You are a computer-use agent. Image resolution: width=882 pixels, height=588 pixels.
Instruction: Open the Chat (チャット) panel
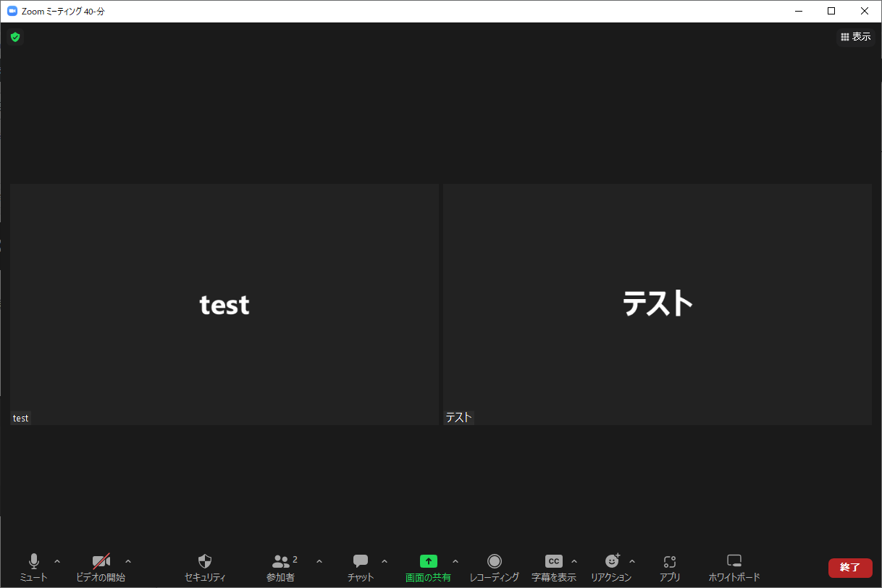pyautogui.click(x=361, y=567)
